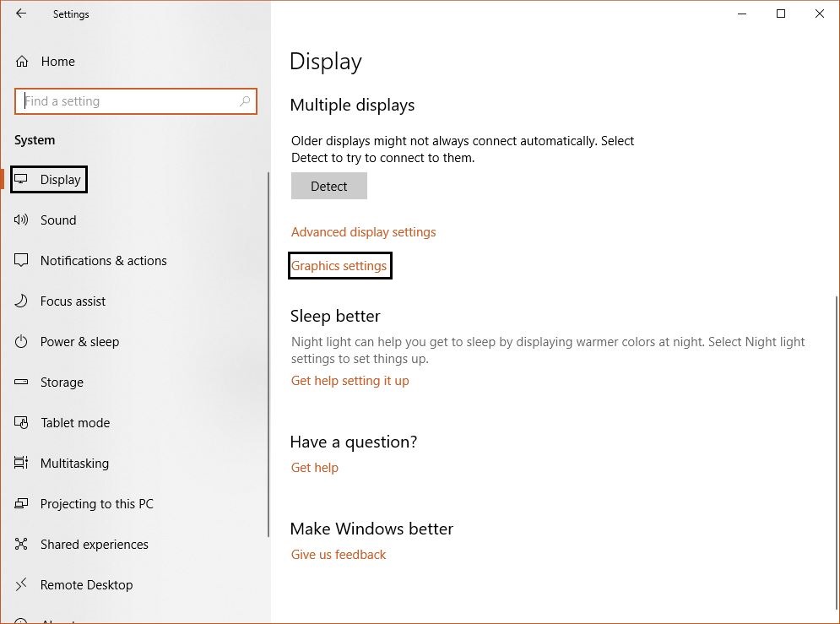Click the Home house icon
This screenshot has height=624, width=840.
pyautogui.click(x=21, y=62)
